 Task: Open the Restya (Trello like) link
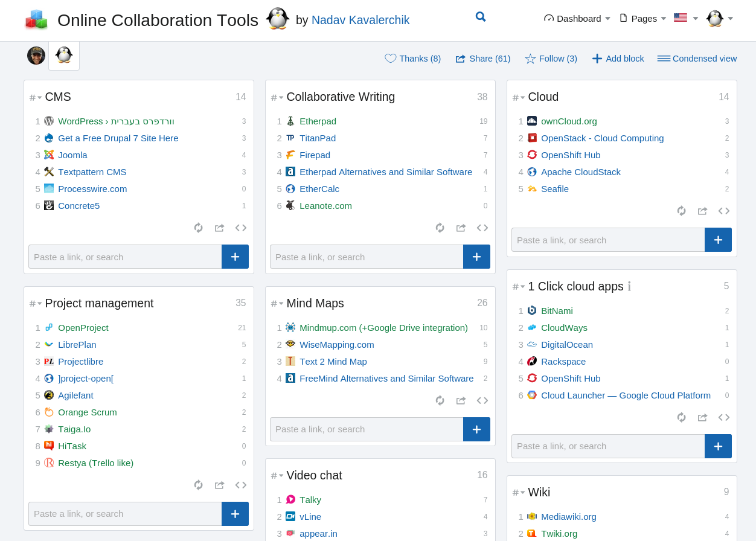pyautogui.click(x=95, y=463)
